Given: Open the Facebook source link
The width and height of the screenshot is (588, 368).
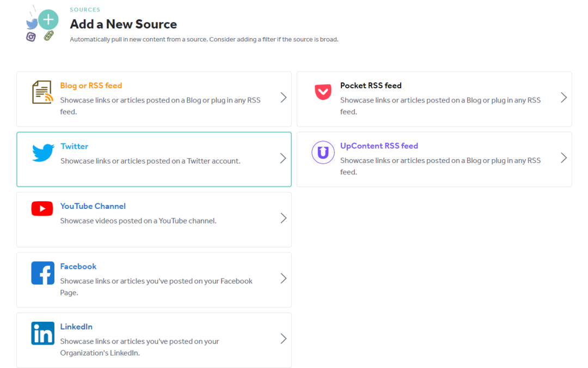Looking at the screenshot, I should pyautogui.click(x=78, y=266).
